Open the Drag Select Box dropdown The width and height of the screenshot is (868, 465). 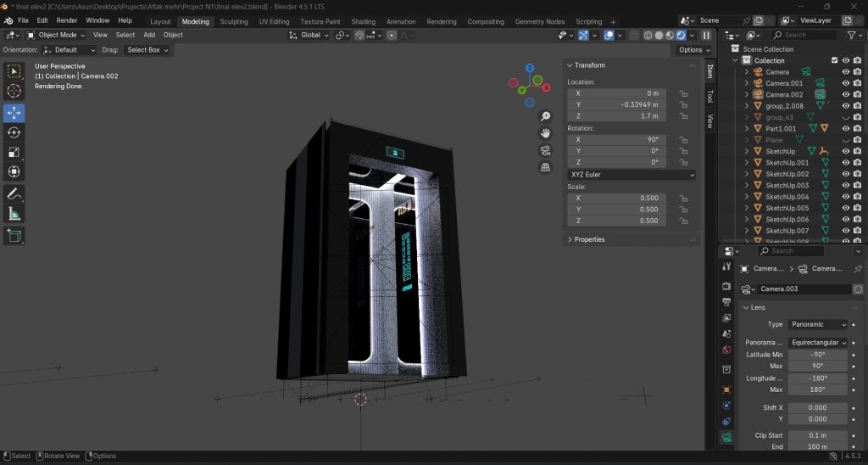point(147,50)
